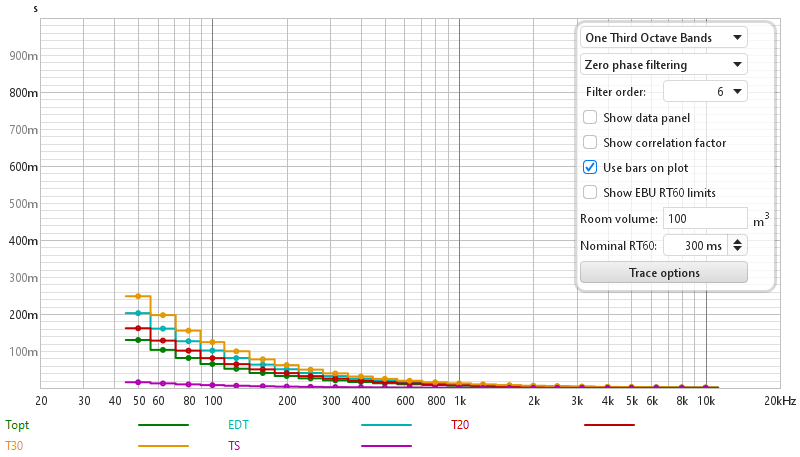Click the red T20 legend line

[609, 425]
